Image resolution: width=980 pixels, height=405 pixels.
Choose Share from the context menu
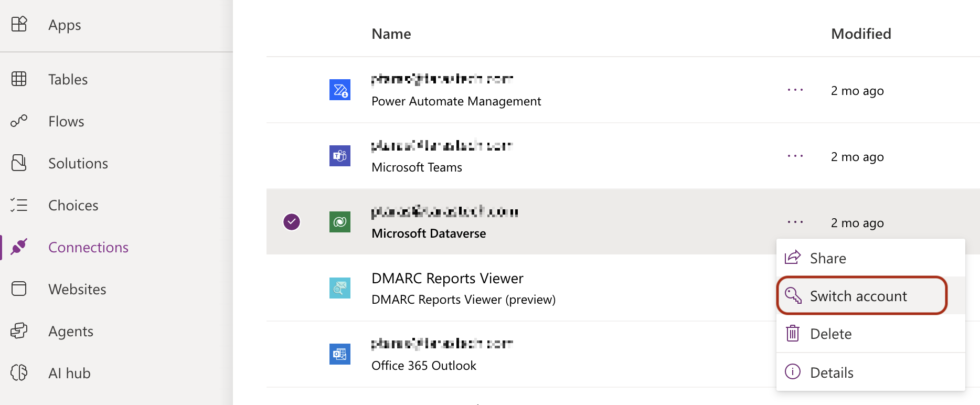[871, 258]
